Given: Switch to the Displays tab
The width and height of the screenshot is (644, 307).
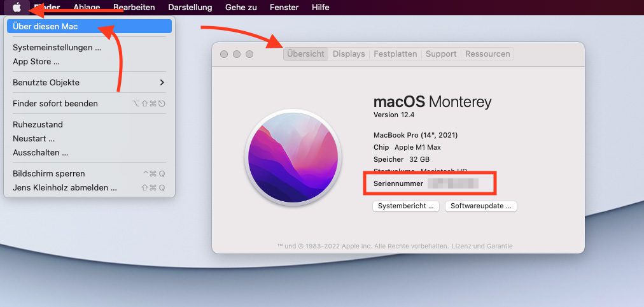Looking at the screenshot, I should [349, 54].
